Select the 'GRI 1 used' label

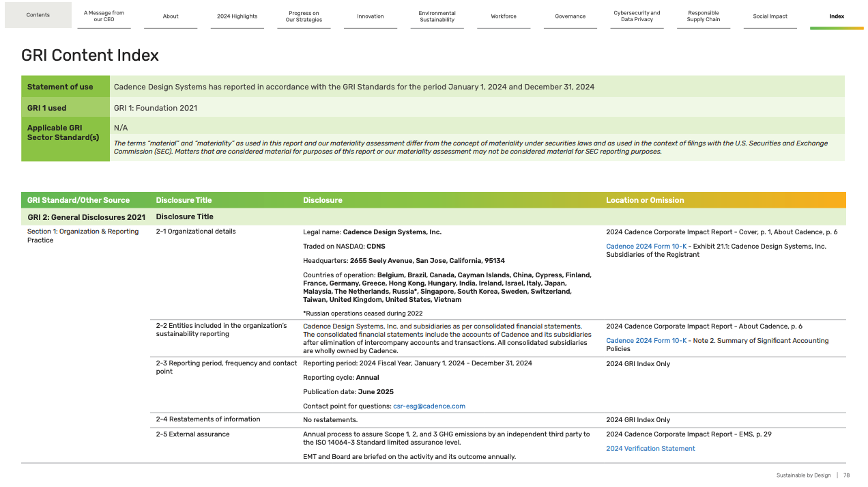pyautogui.click(x=46, y=108)
